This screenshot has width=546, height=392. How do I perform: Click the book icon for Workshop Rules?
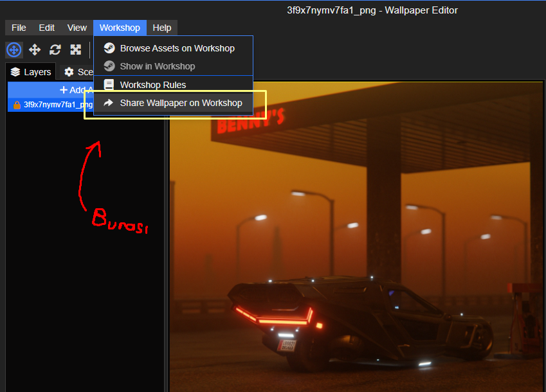[109, 85]
